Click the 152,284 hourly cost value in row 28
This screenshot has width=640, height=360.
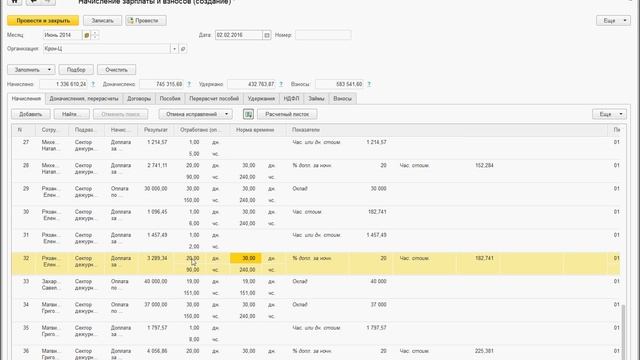(x=484, y=165)
